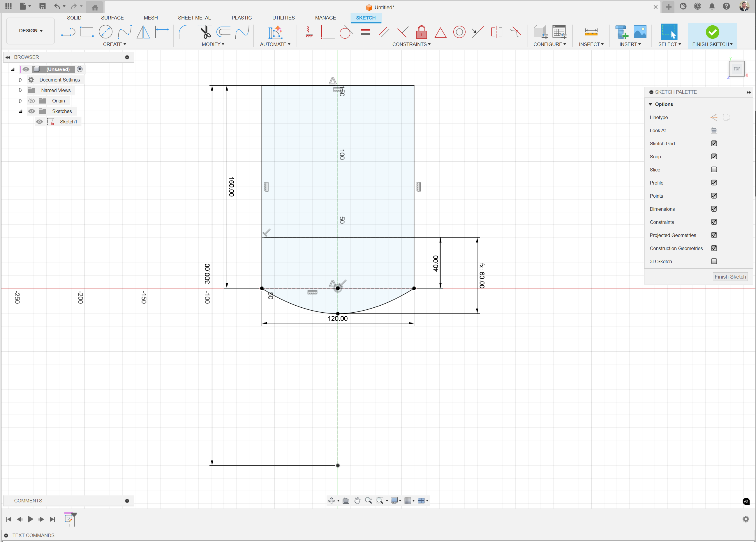Select the 2-Point Rectangle tool
Screen dimensions: 756x542
pos(87,32)
